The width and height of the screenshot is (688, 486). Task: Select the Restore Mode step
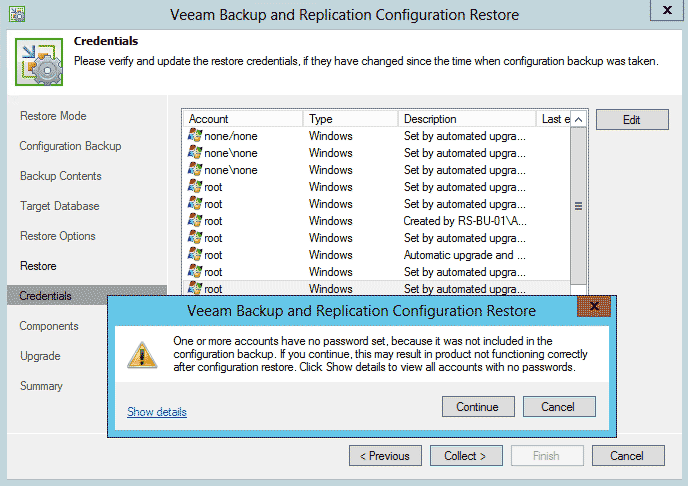coord(53,116)
